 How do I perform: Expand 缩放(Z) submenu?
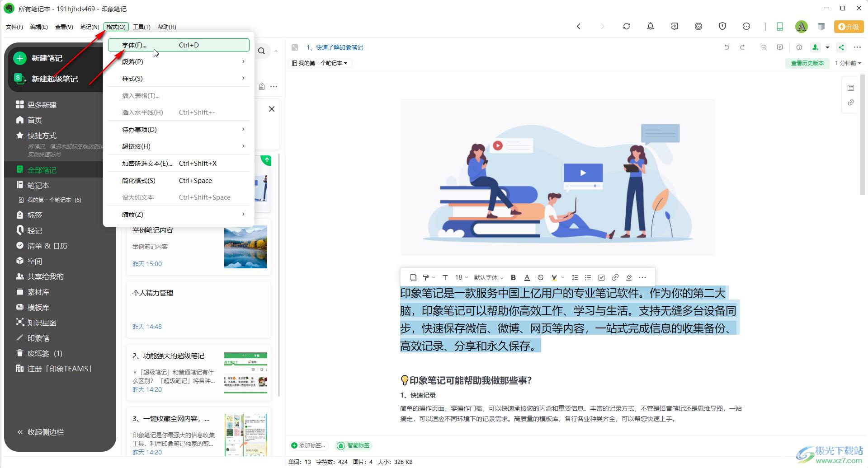pos(179,215)
